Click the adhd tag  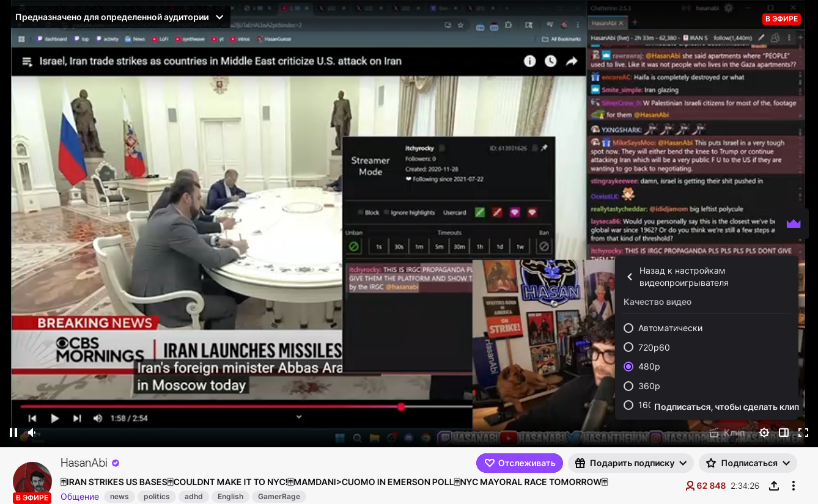(194, 497)
